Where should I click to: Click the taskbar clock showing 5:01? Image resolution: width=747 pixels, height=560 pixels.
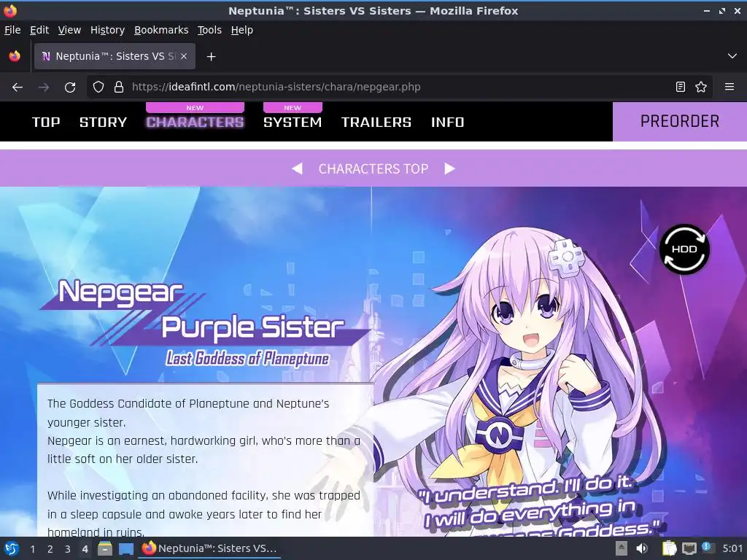click(732, 548)
